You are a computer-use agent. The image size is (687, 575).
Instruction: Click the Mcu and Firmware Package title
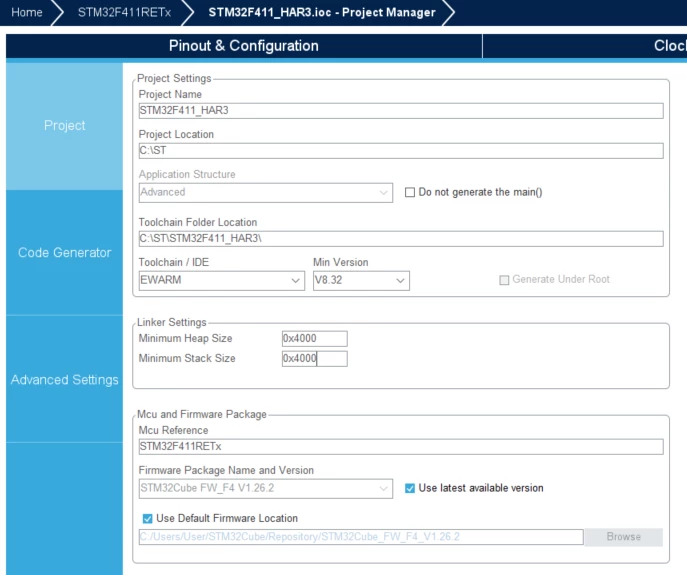202,415
